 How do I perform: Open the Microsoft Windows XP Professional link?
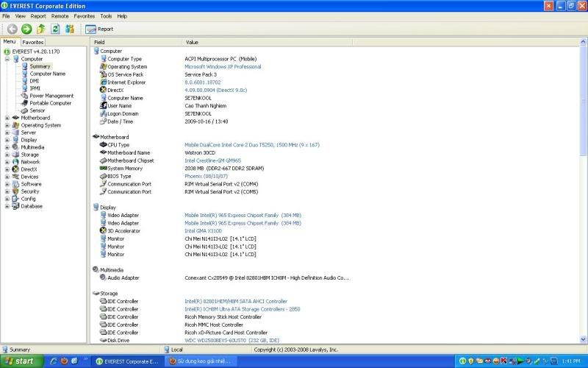tap(223, 66)
